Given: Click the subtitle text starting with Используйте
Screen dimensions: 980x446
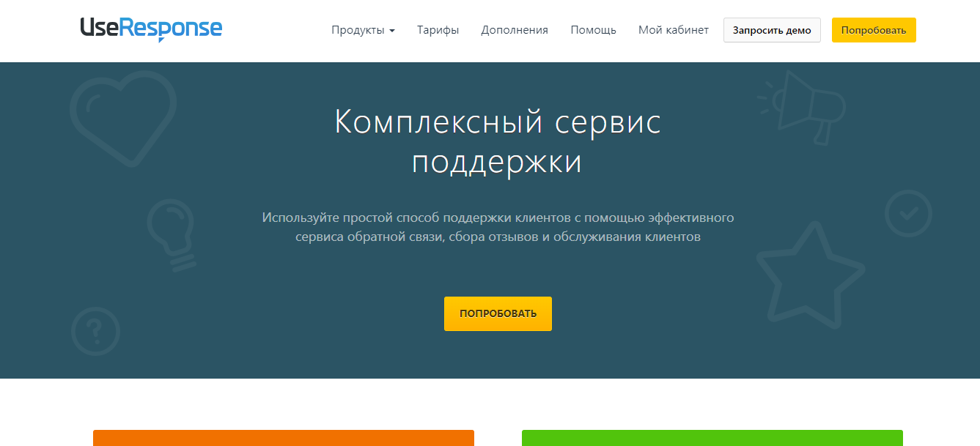Looking at the screenshot, I should click(x=498, y=227).
